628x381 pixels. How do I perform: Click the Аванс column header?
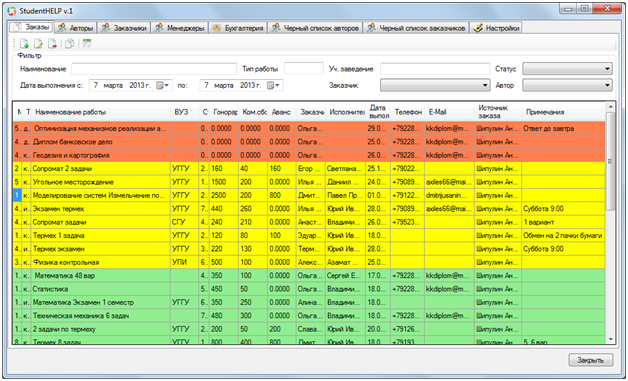tap(282, 112)
